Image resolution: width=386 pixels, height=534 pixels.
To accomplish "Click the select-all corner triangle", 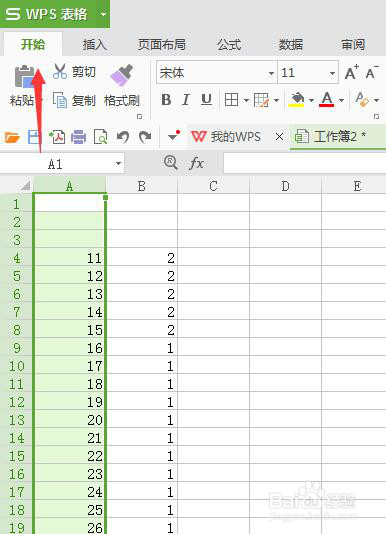I will click(x=25, y=186).
